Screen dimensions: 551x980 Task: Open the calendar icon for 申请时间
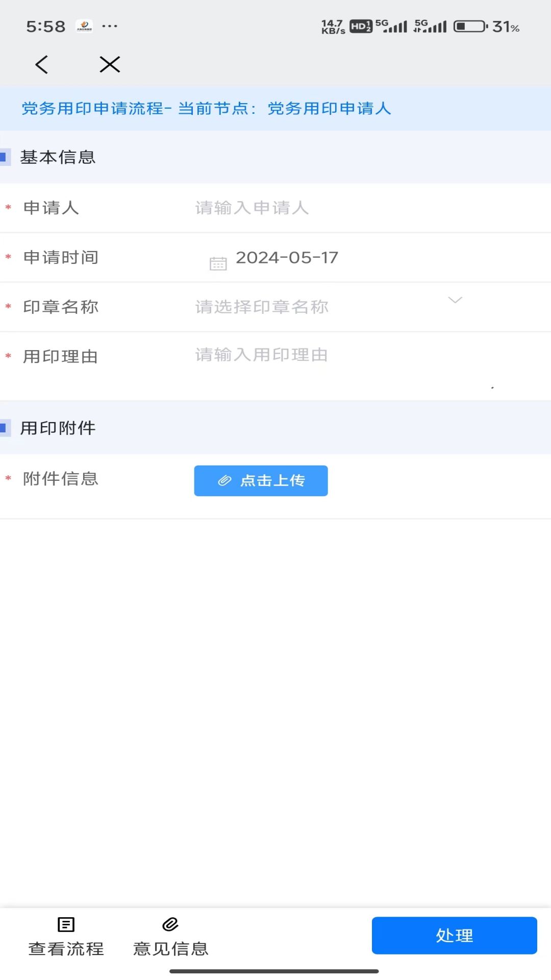tap(218, 263)
